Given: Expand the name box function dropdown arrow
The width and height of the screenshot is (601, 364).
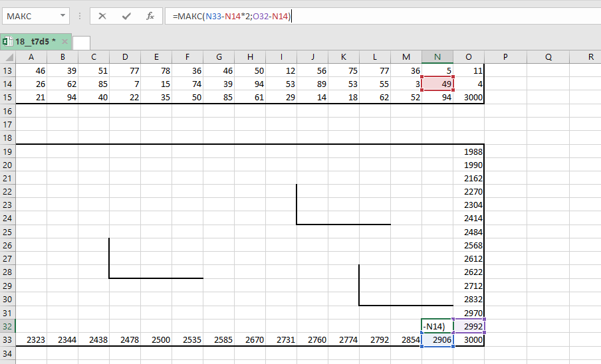Looking at the screenshot, I should pos(62,16).
